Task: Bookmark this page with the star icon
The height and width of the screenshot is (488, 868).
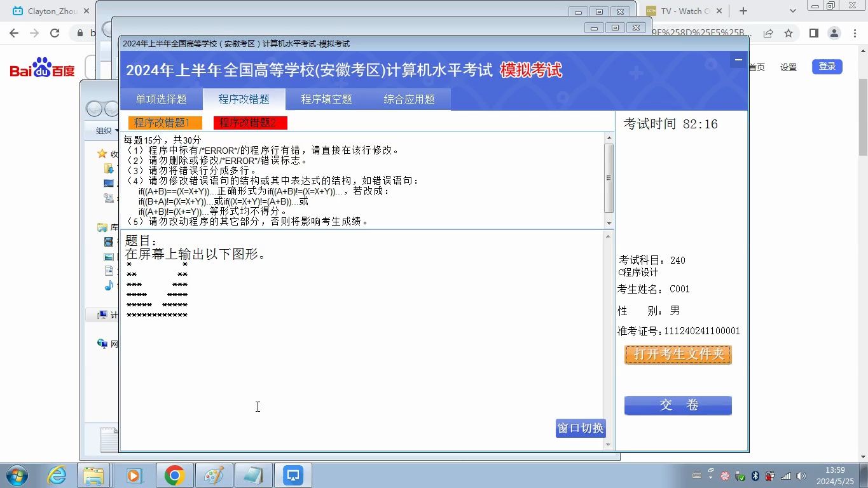Action: tap(789, 33)
